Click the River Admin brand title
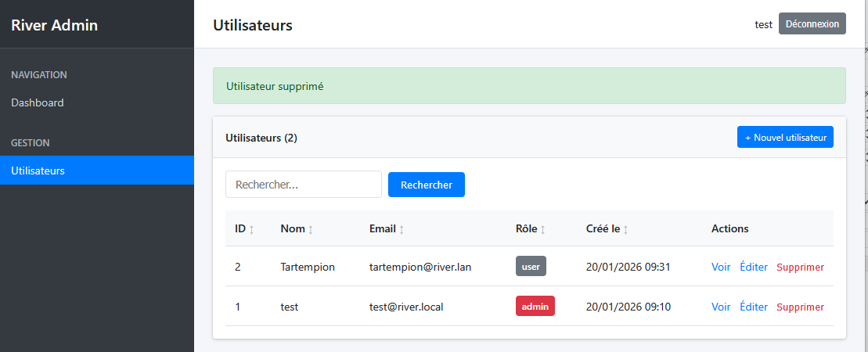868x352 pixels. click(x=54, y=25)
